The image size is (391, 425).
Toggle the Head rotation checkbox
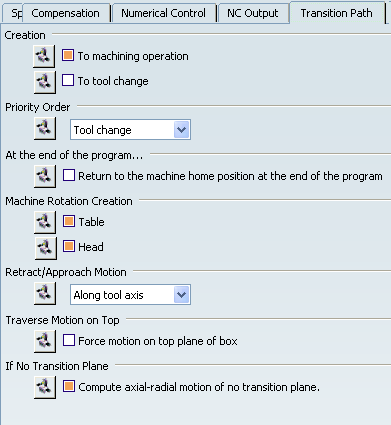pyautogui.click(x=69, y=246)
